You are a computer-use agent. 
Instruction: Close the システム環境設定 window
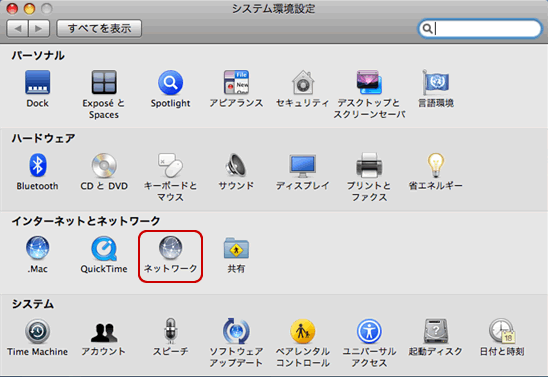coord(12,8)
